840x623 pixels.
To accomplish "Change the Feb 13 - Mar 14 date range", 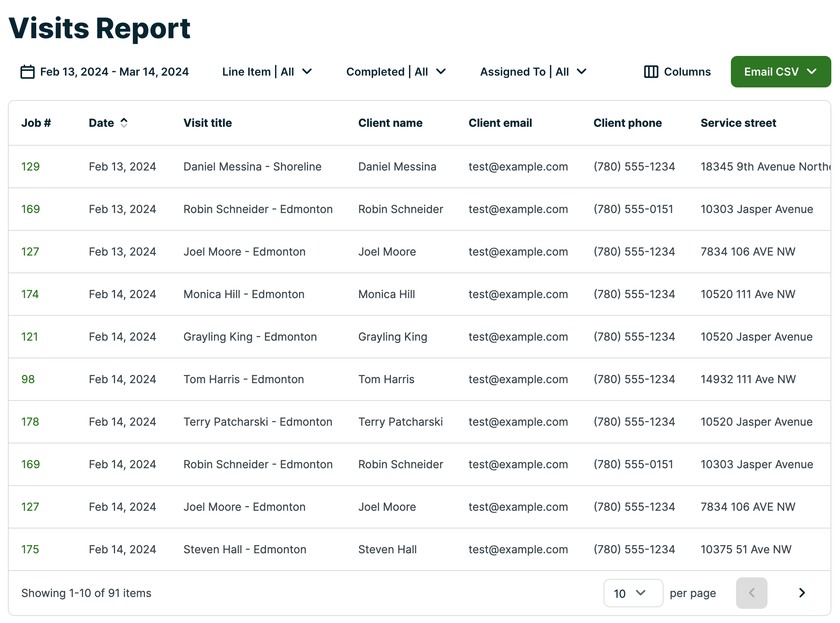I will pyautogui.click(x=115, y=71).
